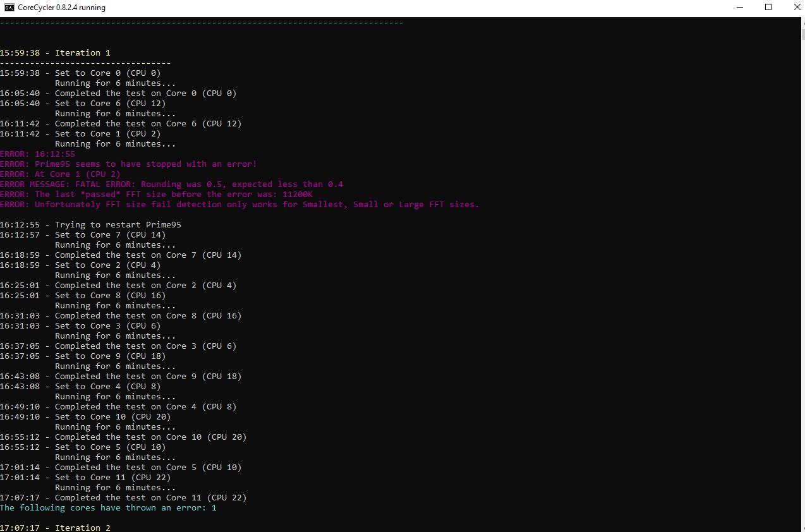Click the '17:07:17 - Iteration 2' heading line
This screenshot has width=805, height=532.
(x=55, y=528)
